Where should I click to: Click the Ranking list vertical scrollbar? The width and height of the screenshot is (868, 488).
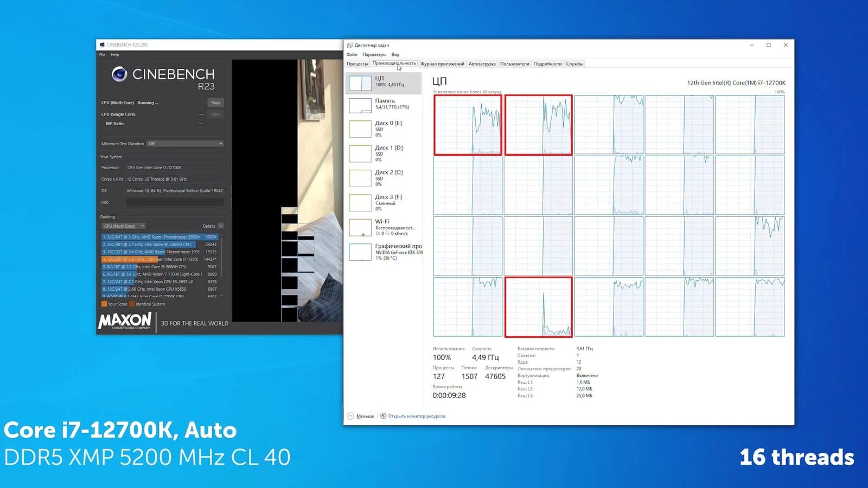pos(221,266)
